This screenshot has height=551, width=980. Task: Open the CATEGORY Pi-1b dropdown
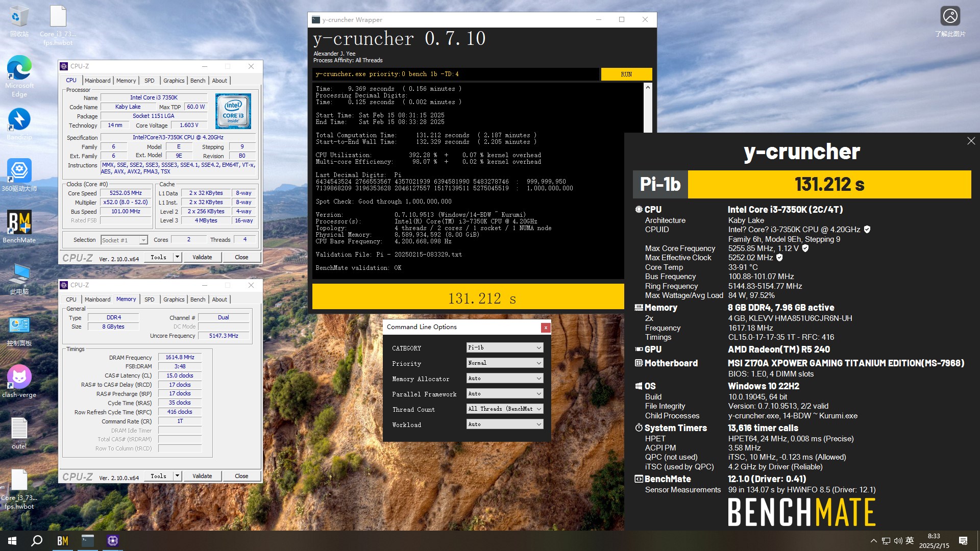coord(505,347)
